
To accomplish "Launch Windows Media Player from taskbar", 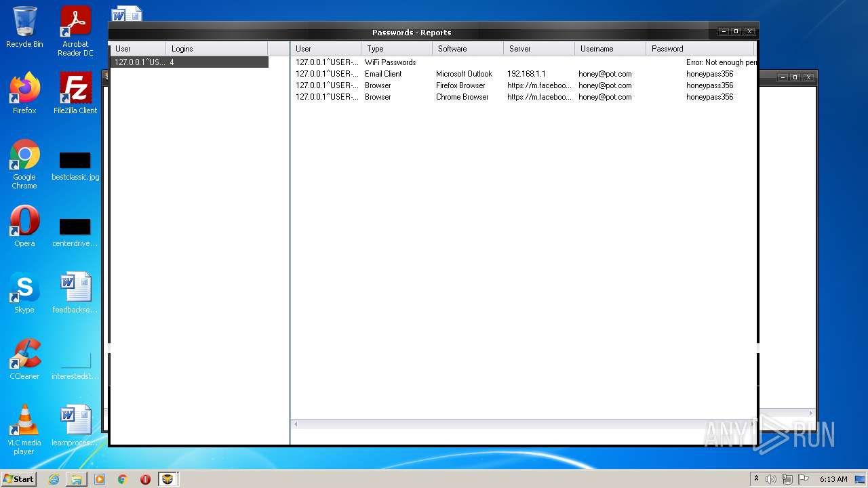I will pos(100,479).
